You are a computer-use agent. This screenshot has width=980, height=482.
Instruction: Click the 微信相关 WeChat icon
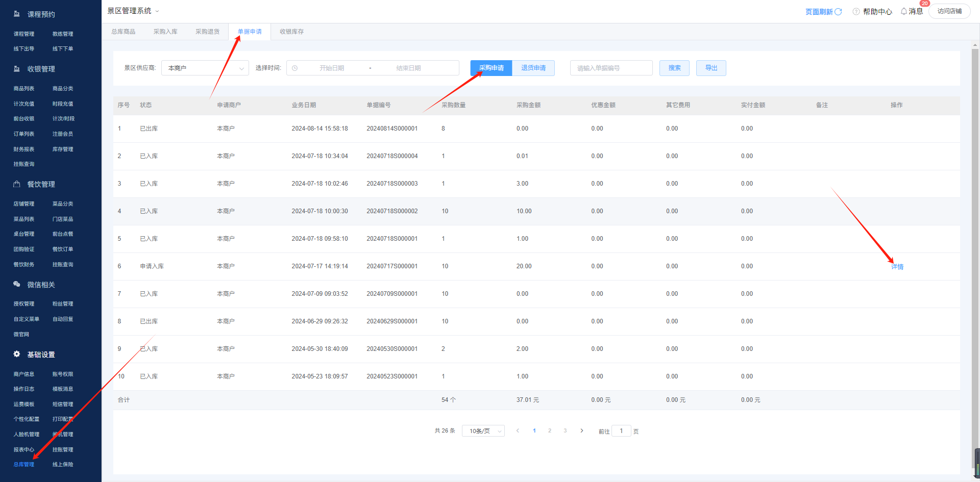click(x=17, y=284)
